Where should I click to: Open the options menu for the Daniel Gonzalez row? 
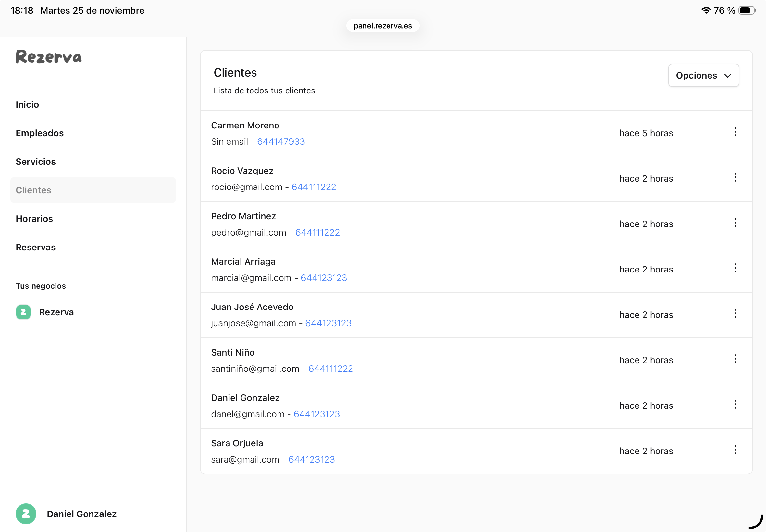735,404
